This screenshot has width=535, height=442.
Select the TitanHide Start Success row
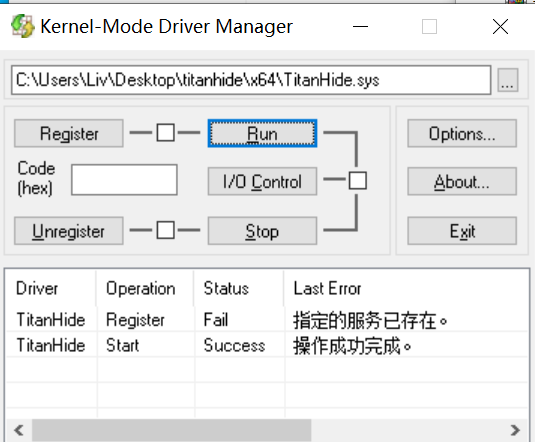[267, 345]
